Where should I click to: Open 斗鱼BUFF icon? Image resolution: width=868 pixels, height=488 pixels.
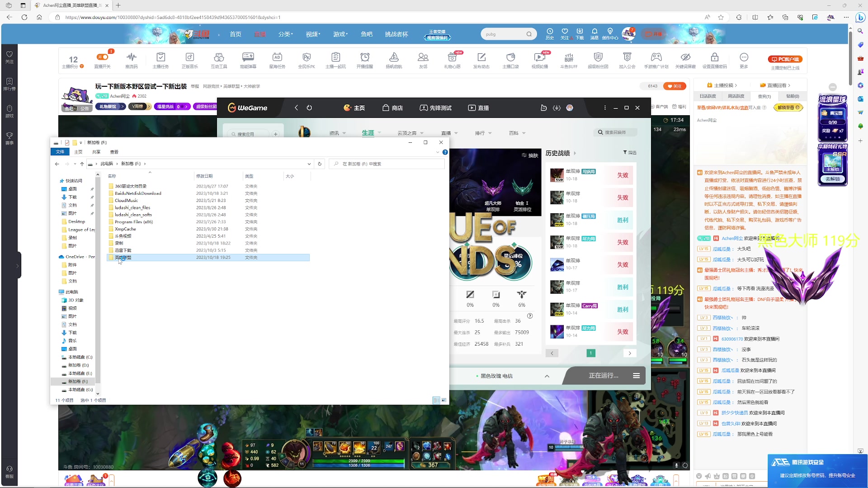[569, 57]
